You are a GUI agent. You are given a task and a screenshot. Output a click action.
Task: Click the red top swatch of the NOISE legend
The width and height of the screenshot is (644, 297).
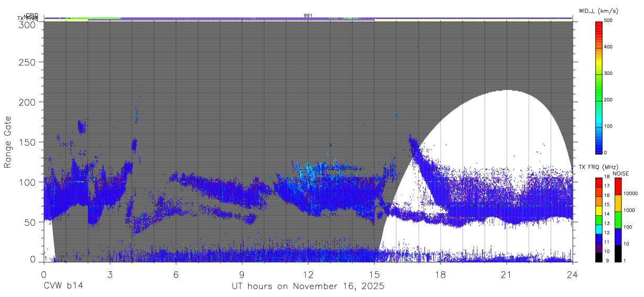pyautogui.click(x=617, y=186)
